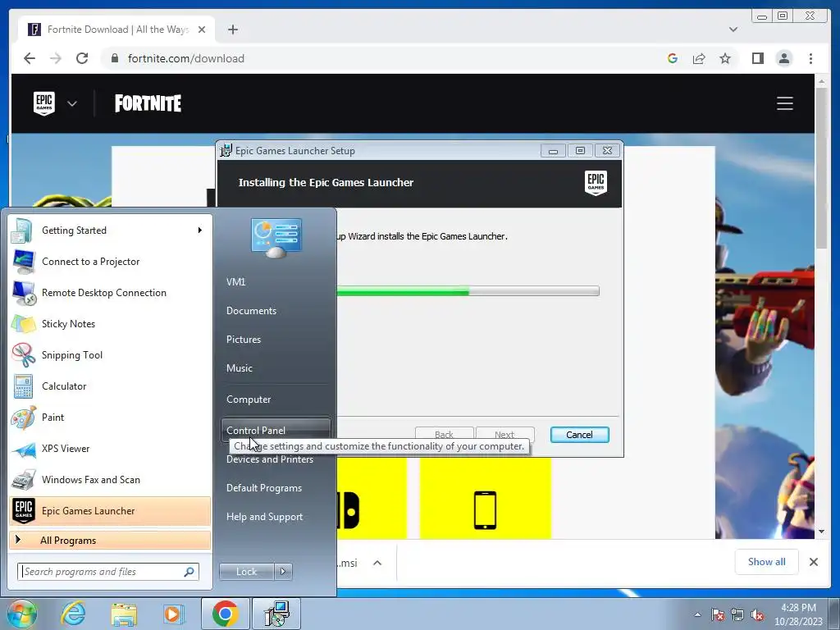Open Chrome three-dot menu

tap(810, 58)
